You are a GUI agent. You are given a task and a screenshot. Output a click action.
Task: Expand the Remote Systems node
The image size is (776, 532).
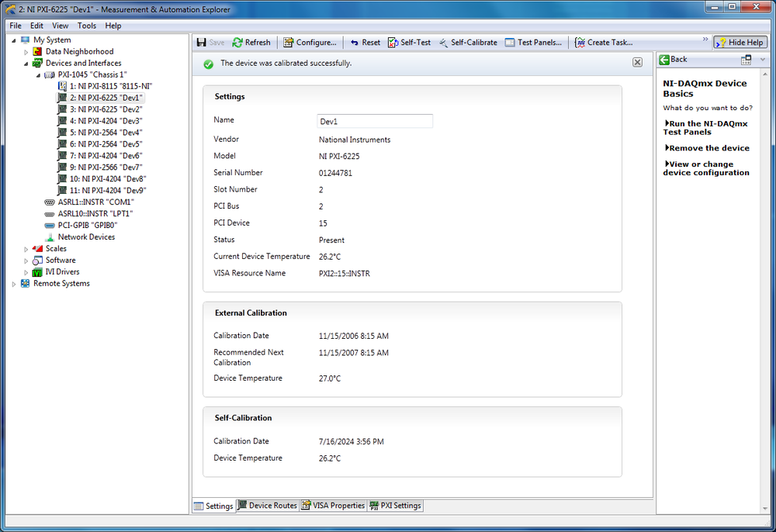(x=14, y=284)
